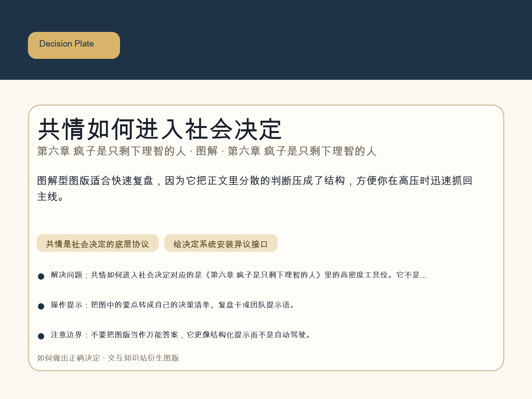The height and width of the screenshot is (399, 532).
Task: Click the footer 如何做出正确决定 · 交互知识站衍生图版
Action: click(x=108, y=358)
